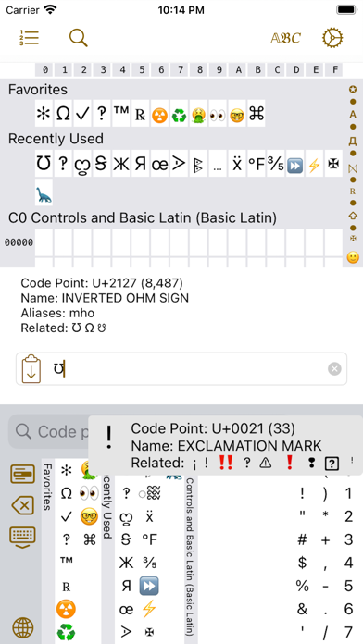Tap the # key on the keyboard
Viewport: 363px width, 644px height.
tap(302, 539)
